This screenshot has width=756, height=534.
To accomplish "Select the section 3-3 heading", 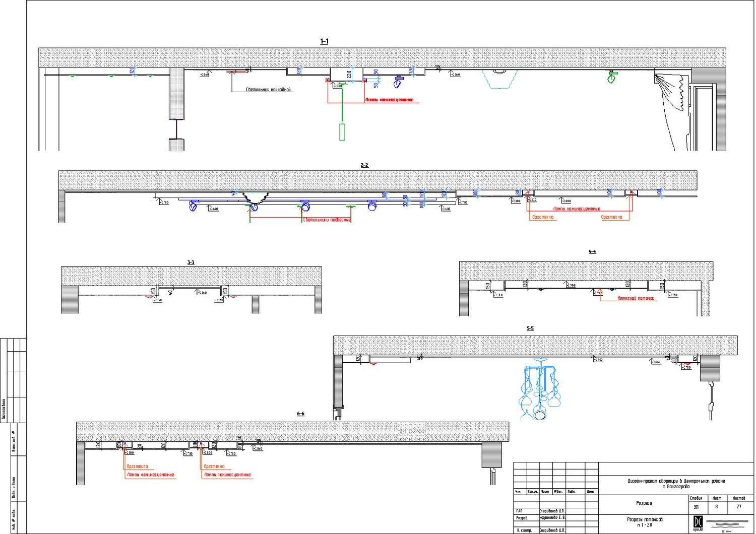I will [191, 262].
